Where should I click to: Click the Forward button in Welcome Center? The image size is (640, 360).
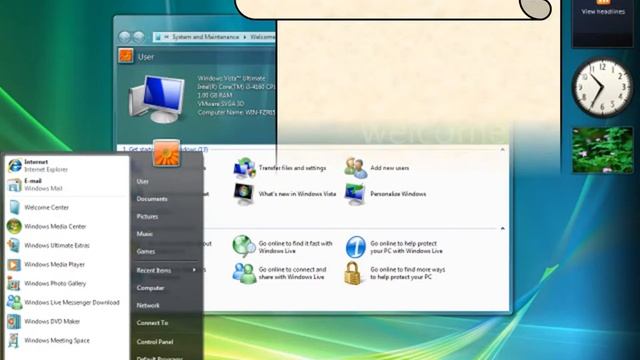[139, 37]
